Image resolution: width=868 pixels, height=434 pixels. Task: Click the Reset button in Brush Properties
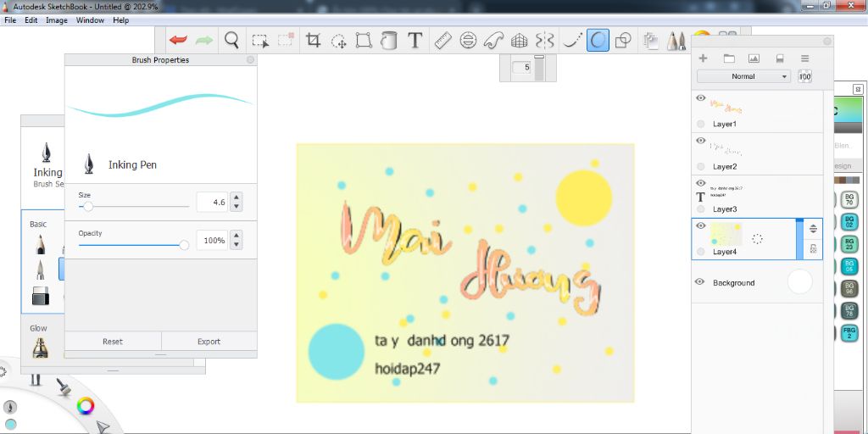(x=113, y=342)
